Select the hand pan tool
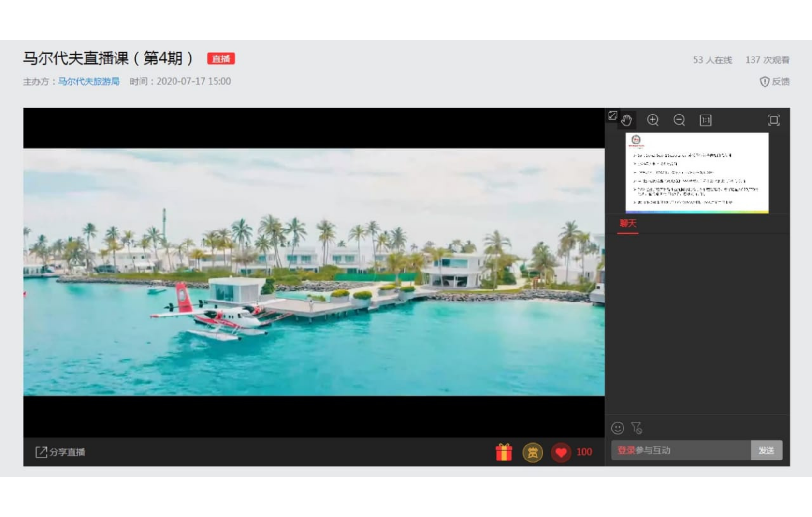The height and width of the screenshot is (517, 812). 627,120
